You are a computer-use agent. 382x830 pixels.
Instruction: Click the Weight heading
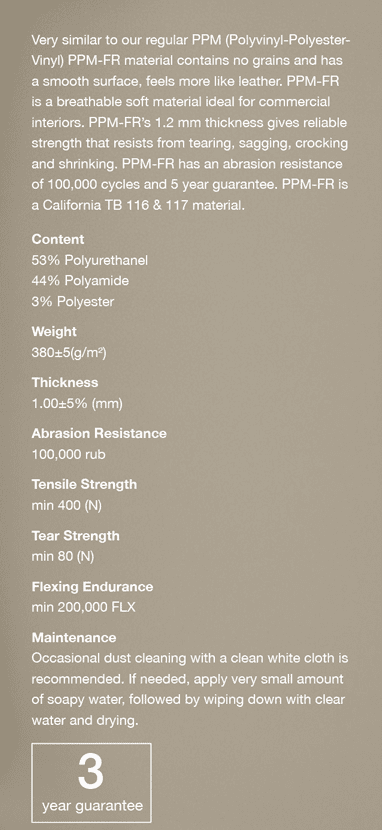(54, 332)
